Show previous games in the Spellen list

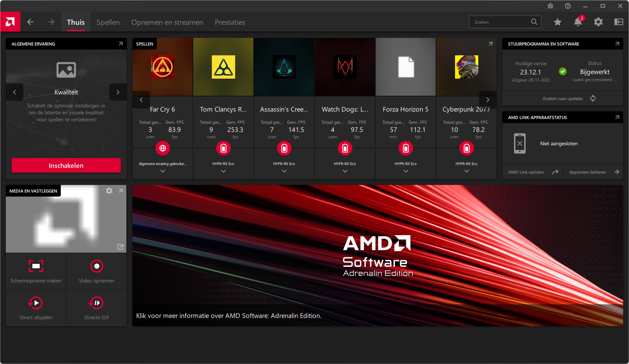141,99
